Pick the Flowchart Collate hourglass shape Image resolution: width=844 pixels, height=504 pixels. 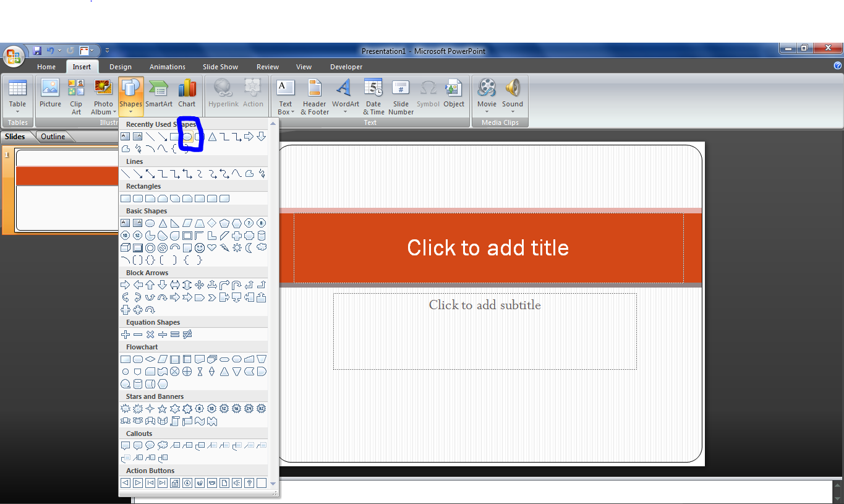[200, 372]
